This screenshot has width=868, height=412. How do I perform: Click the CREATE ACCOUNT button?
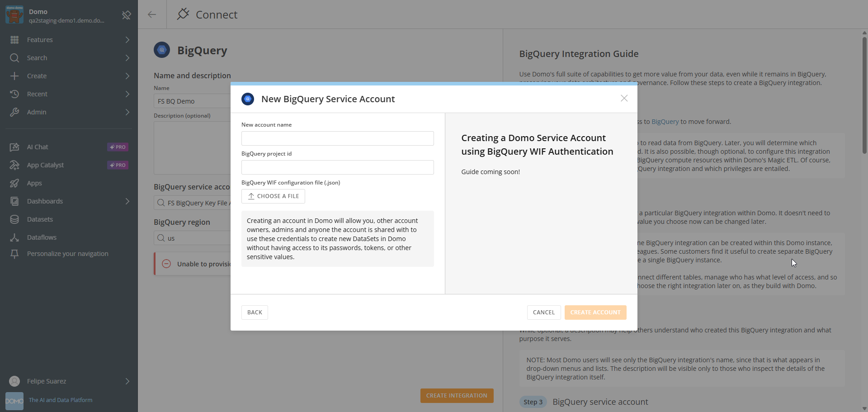tap(595, 313)
